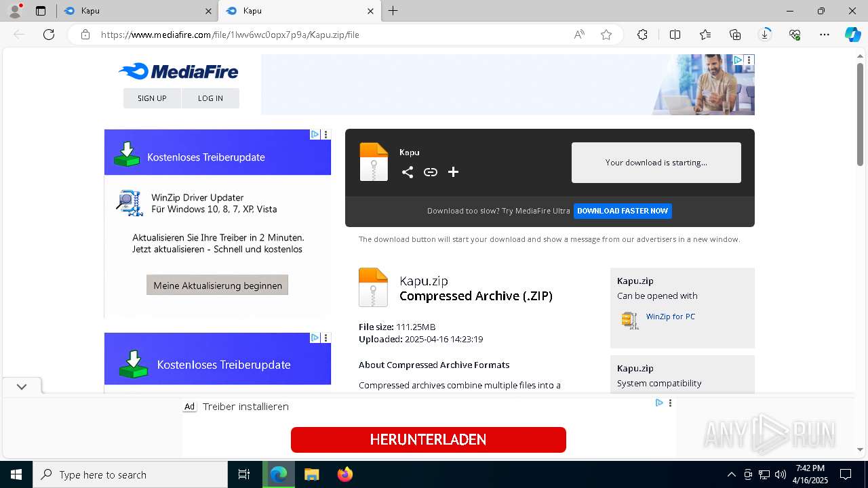Toggle the split screen view
The height and width of the screenshot is (488, 868).
pyautogui.click(x=675, y=35)
